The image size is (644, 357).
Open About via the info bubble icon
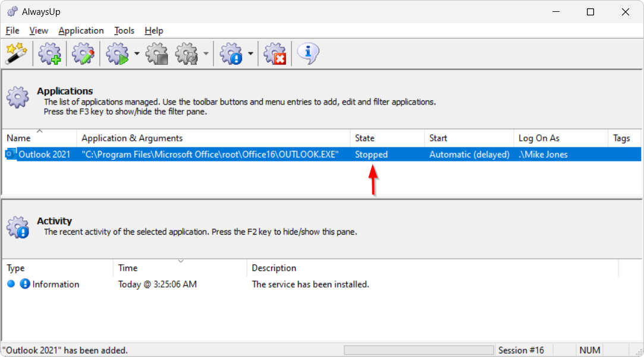[308, 53]
